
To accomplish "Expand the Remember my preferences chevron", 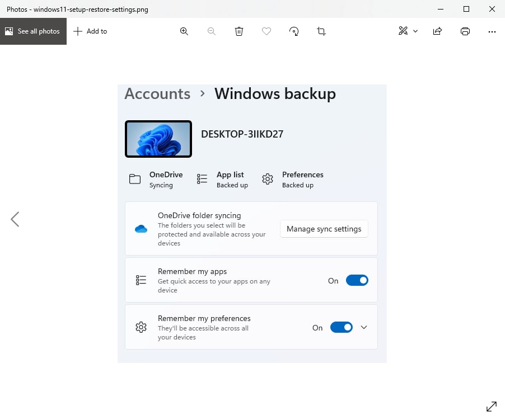I will [364, 327].
